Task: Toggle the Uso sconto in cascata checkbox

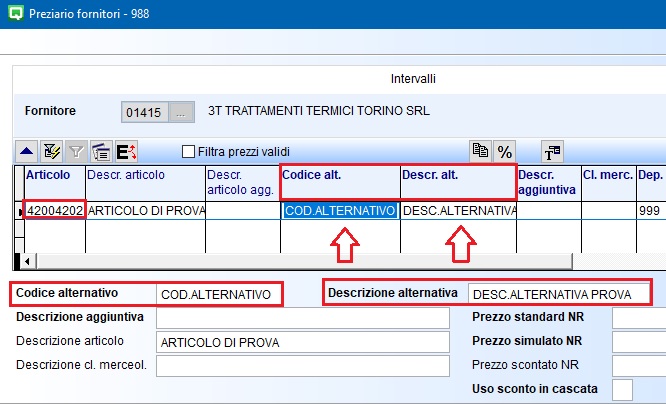Action: click(x=622, y=388)
